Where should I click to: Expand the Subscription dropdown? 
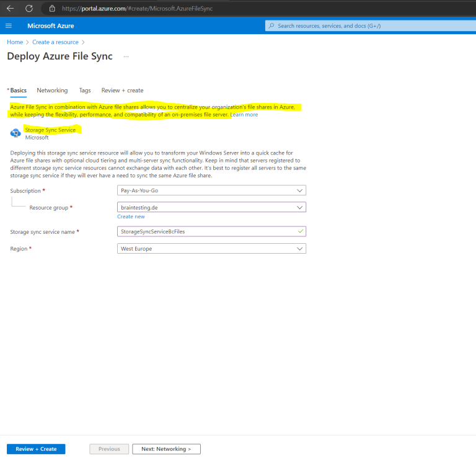pos(211,190)
